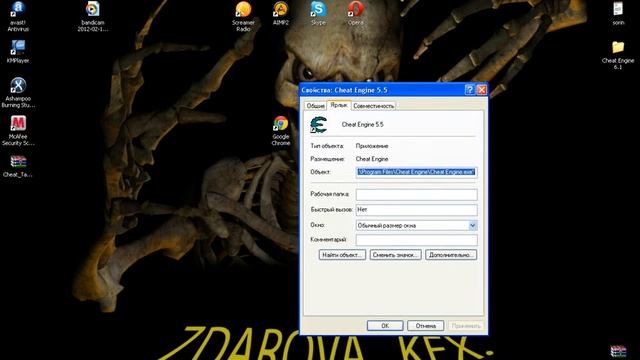Select the McAfee Security Scan icon
Image resolution: width=640 pixels, height=360 pixels.
18,131
